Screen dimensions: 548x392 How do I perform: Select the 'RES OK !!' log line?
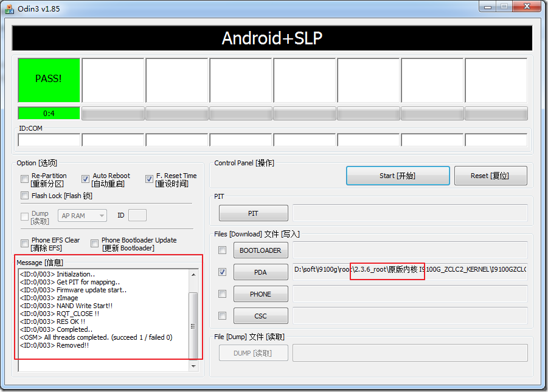pos(52,322)
